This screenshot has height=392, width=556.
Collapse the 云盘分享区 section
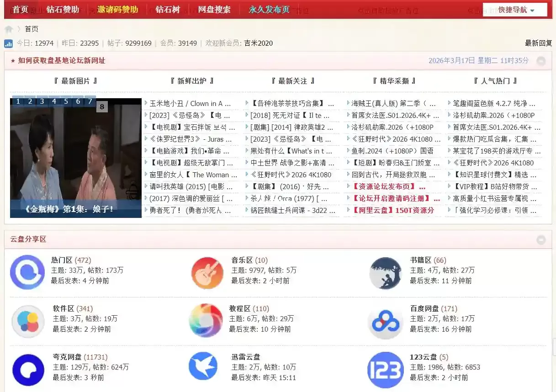[x=541, y=239]
